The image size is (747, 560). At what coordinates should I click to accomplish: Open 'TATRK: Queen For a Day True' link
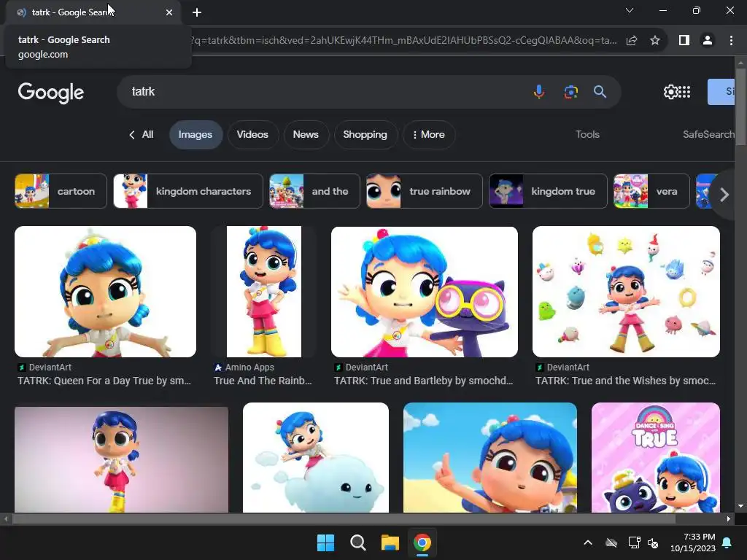tap(104, 381)
